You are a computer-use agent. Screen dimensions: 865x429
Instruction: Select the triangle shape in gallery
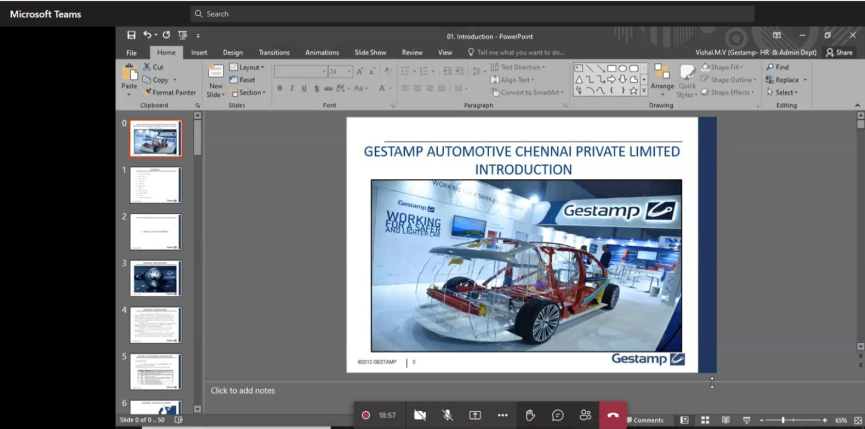[x=579, y=79]
